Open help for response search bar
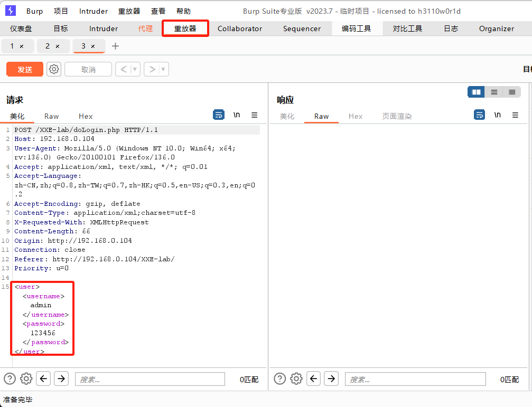Viewport: 532px width, 407px height. tap(280, 378)
